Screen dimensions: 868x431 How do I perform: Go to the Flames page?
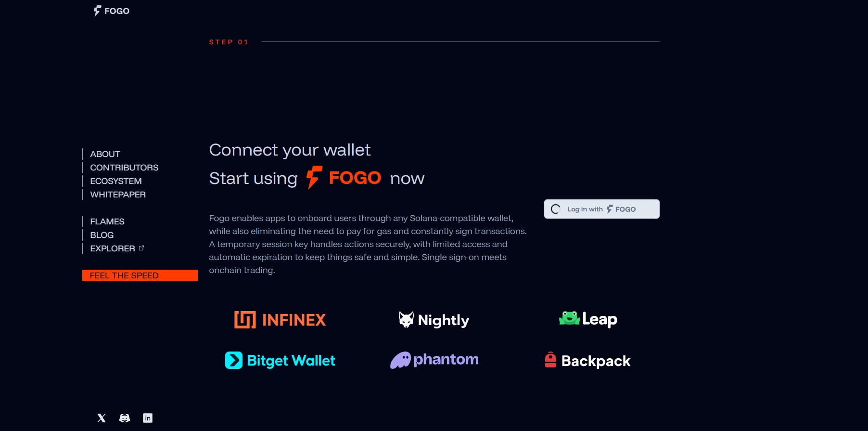[107, 222]
